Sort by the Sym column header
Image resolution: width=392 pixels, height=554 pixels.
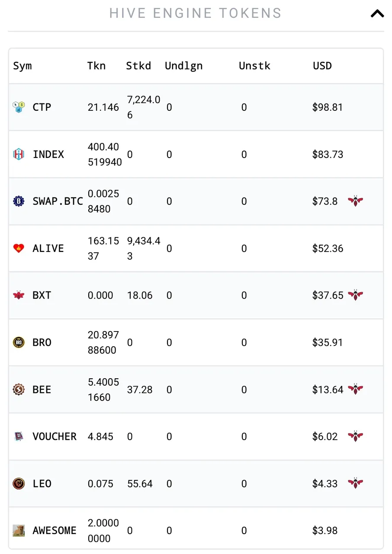[x=22, y=66]
